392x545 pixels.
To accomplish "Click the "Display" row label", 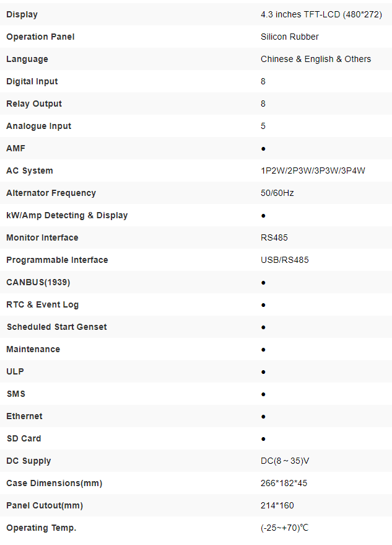I will tap(22, 14).
